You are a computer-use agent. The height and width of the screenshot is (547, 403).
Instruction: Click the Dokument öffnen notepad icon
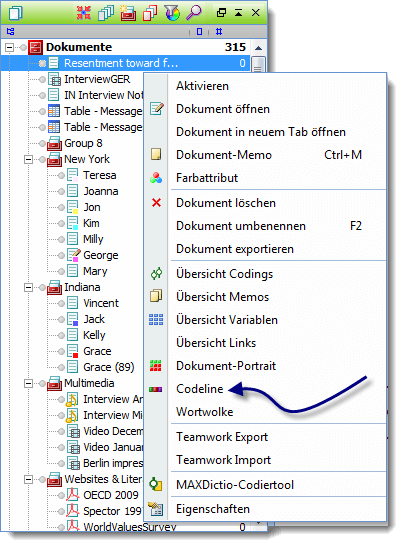click(156, 109)
